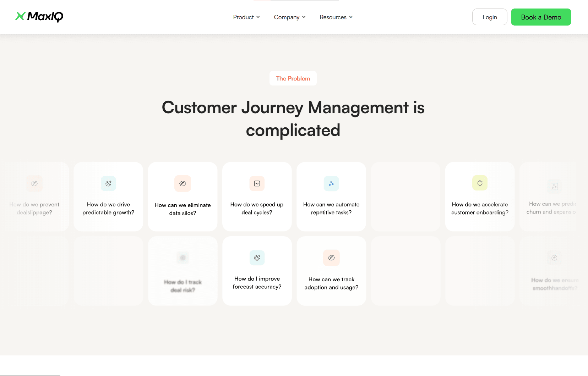Image resolution: width=588 pixels, height=376 pixels.
Task: Select 'How do we accelerate customer onboarding?' text
Action: point(480,209)
